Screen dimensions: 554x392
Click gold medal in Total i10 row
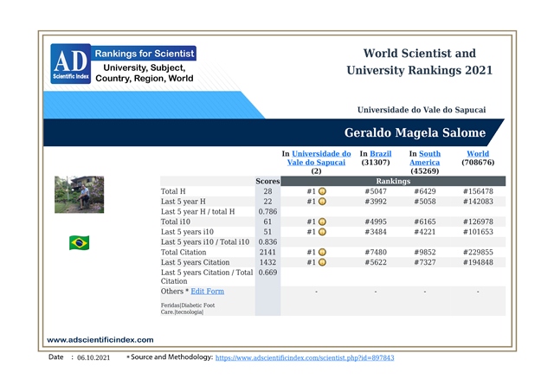pyautogui.click(x=322, y=222)
